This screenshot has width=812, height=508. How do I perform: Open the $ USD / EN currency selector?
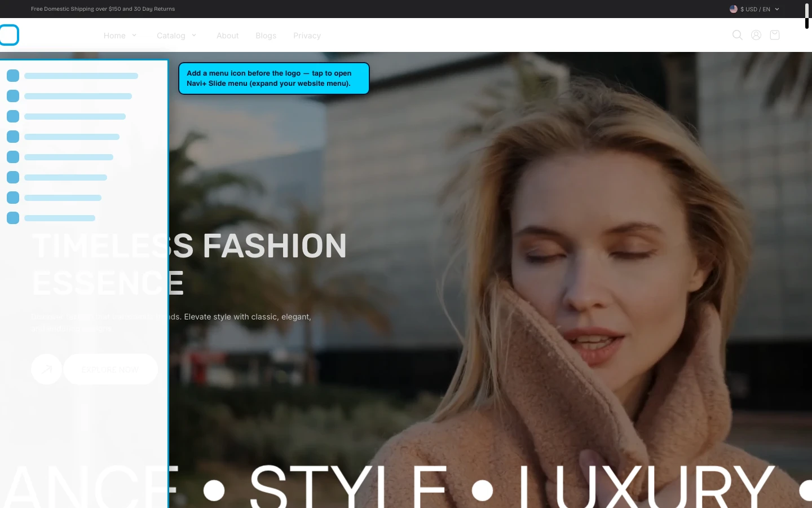754,9
